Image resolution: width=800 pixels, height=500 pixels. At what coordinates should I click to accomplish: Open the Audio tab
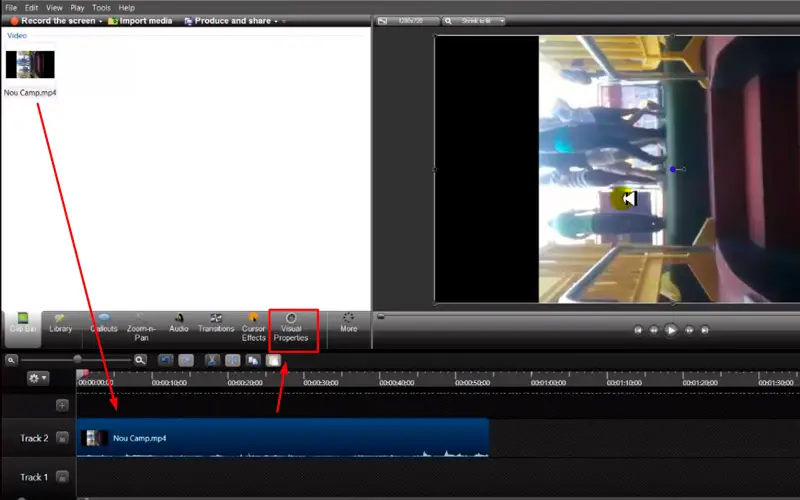tap(179, 323)
